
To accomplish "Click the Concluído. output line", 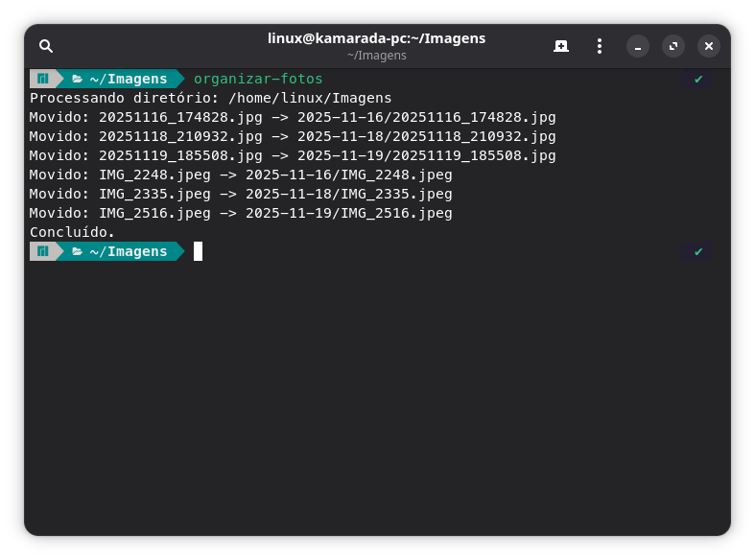I will tap(72, 232).
